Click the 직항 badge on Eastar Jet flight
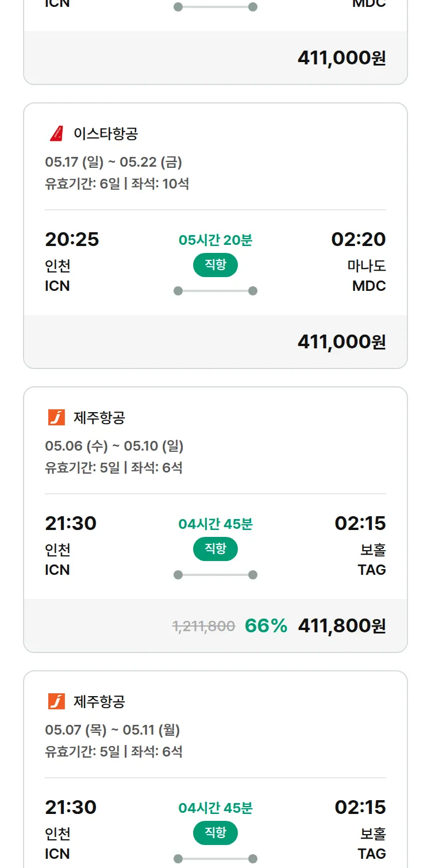 coord(215,265)
